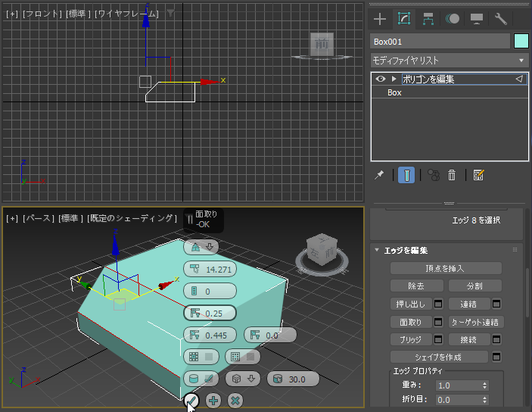Click the Box001 object name field
Viewport: 532px width, 412px height.
440,42
